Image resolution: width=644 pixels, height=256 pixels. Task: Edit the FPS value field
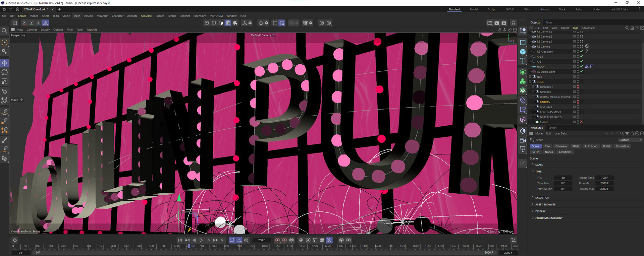coord(563,178)
